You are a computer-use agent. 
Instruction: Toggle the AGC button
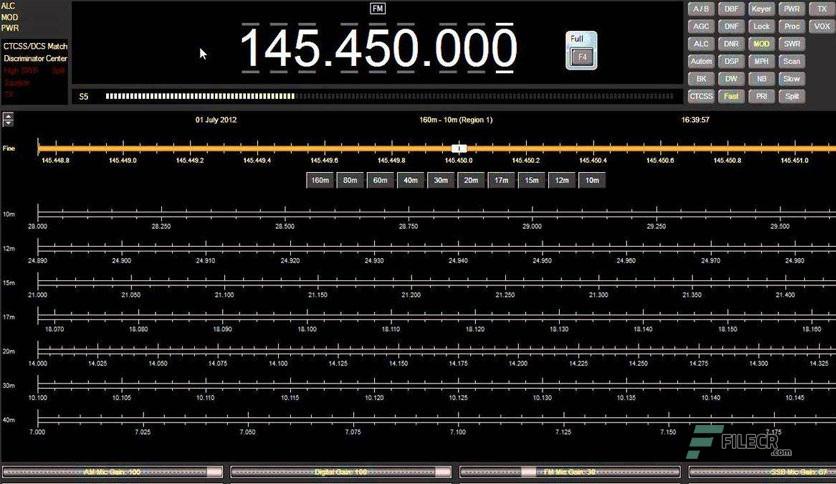coord(701,26)
